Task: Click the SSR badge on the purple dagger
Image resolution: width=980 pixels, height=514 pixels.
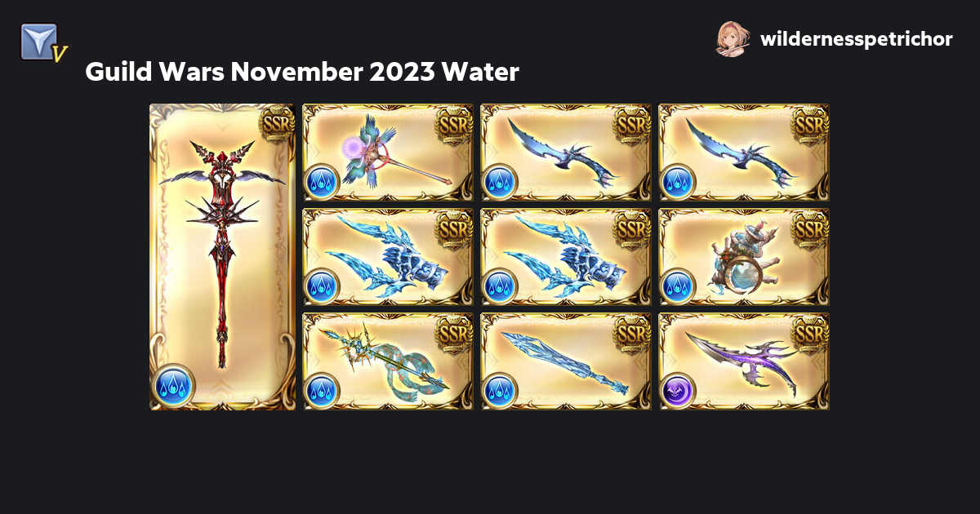Action: (x=810, y=332)
